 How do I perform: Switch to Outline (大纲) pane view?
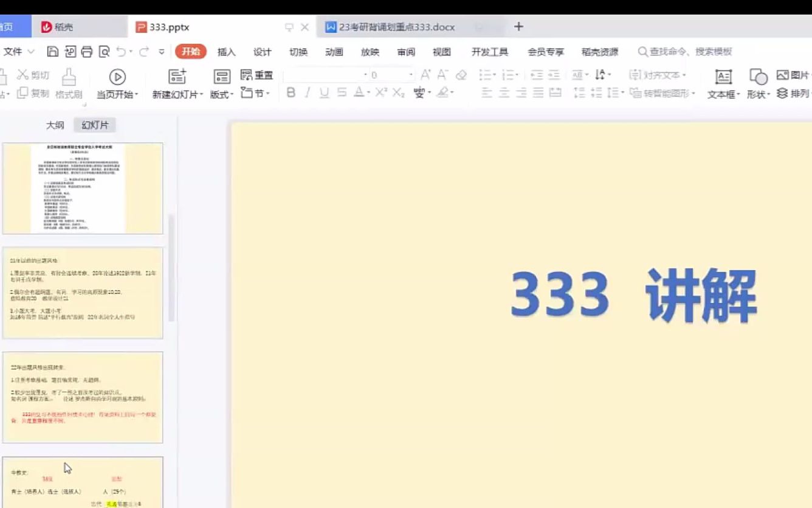tap(55, 125)
